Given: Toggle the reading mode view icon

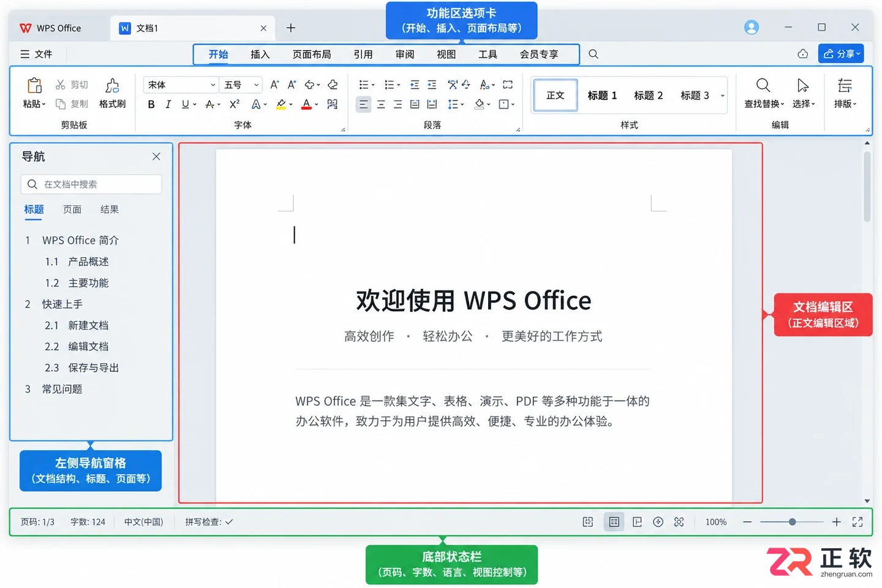Looking at the screenshot, I should tap(588, 522).
